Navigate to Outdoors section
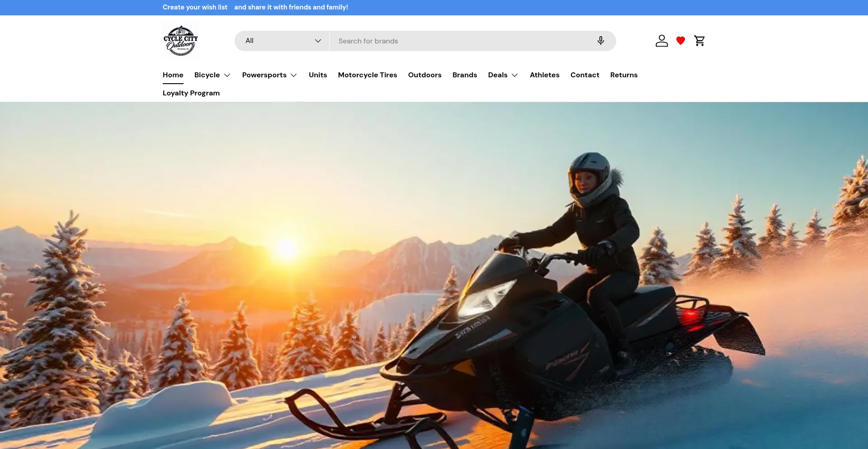The image size is (868, 449). click(x=425, y=75)
